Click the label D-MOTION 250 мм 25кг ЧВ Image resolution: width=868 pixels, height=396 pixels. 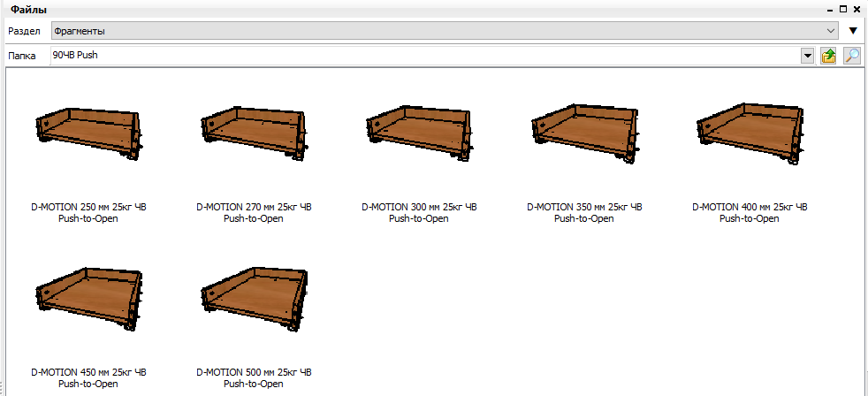[x=88, y=207]
